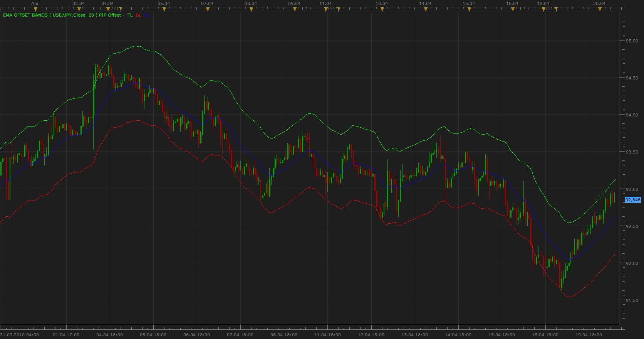
Task: Click the blue CL band label
Action: [x=147, y=15]
